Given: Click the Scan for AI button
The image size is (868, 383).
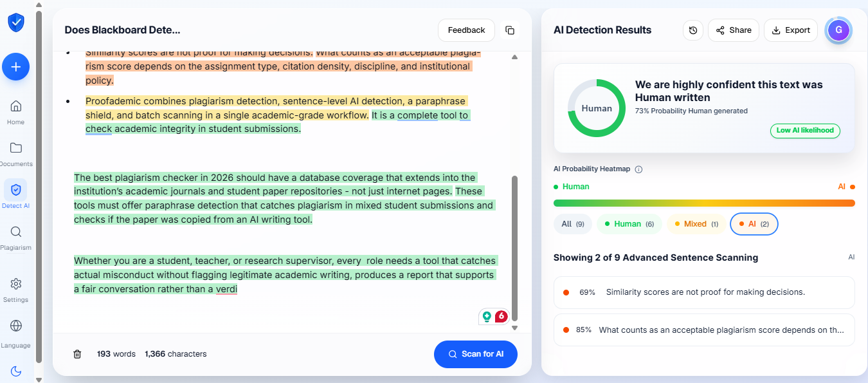Looking at the screenshot, I should 476,354.
